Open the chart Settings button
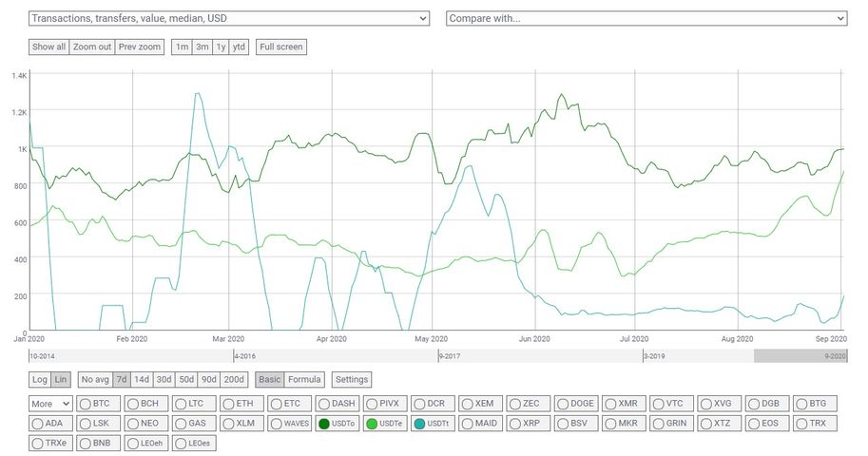The height and width of the screenshot is (456, 868). pos(352,380)
